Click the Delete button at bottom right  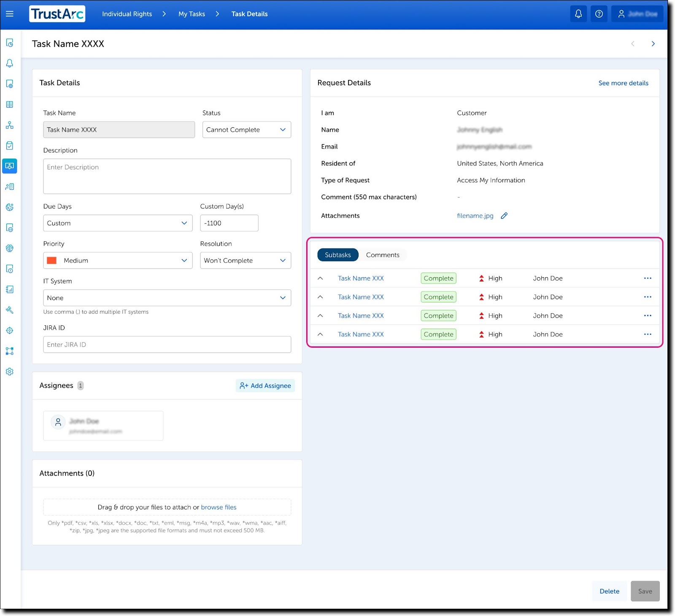point(609,591)
